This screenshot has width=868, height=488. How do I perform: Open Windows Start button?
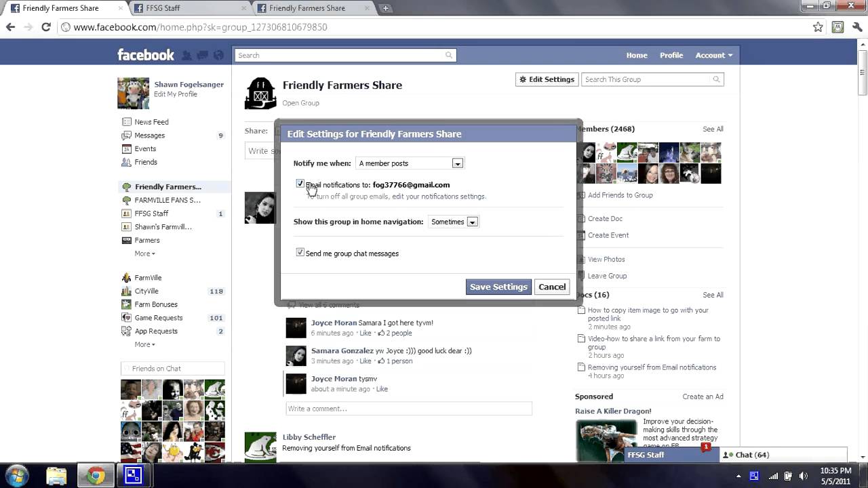click(x=16, y=475)
